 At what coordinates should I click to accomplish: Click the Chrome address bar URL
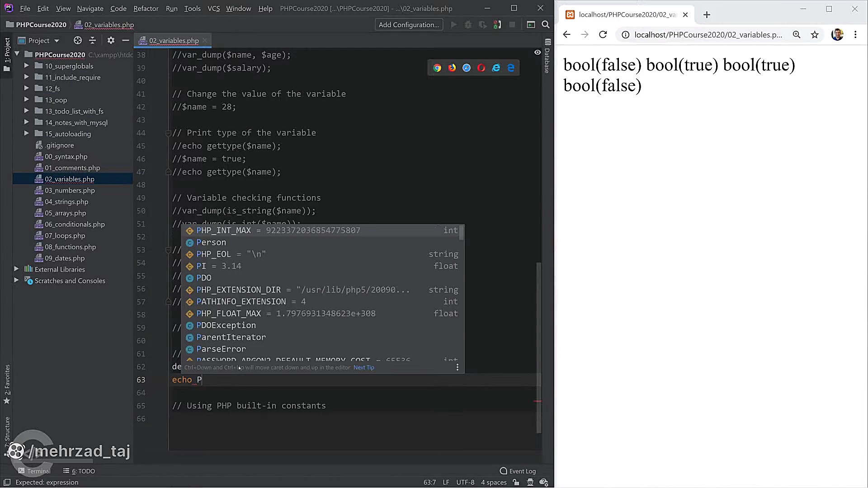coord(708,34)
